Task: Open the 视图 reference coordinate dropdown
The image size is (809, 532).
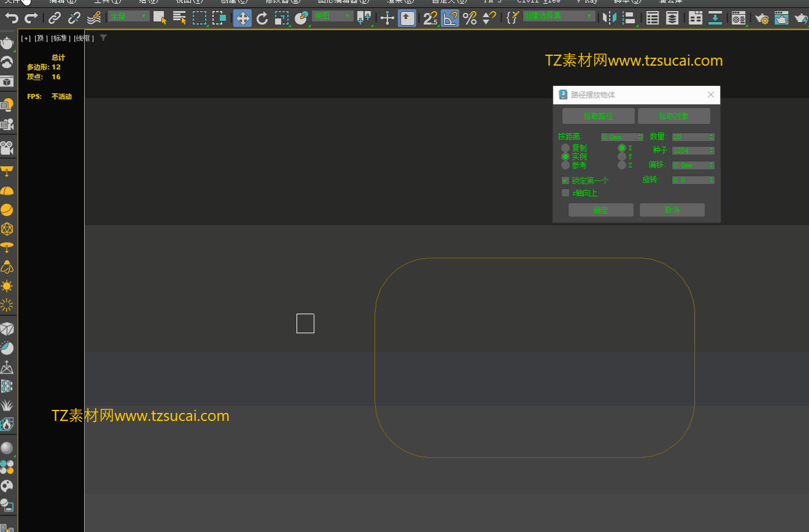Action: (332, 16)
